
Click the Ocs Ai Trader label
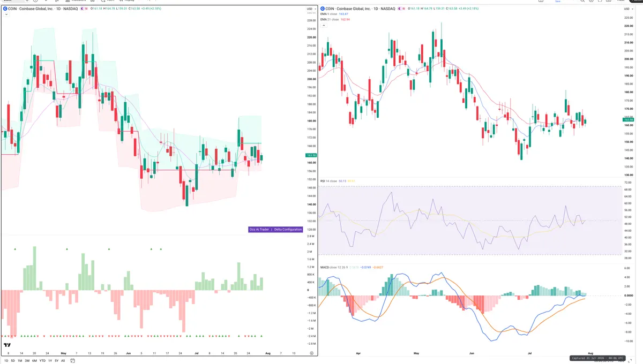pyautogui.click(x=260, y=229)
